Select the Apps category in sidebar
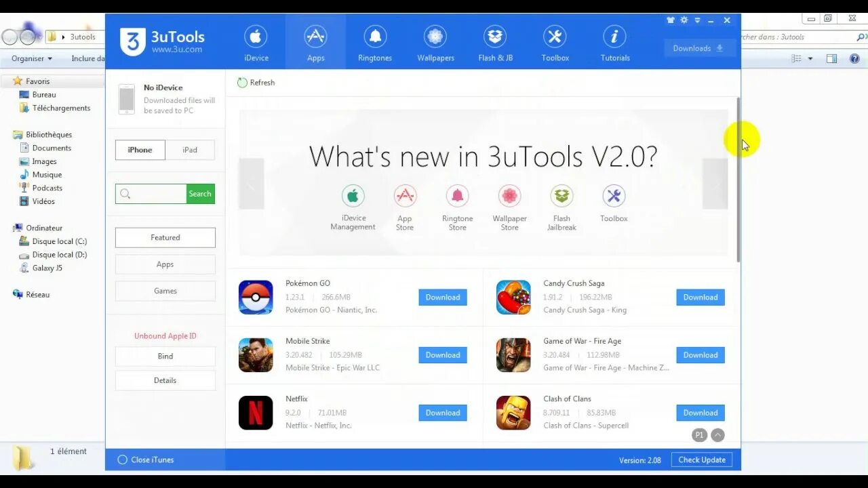 click(x=165, y=264)
